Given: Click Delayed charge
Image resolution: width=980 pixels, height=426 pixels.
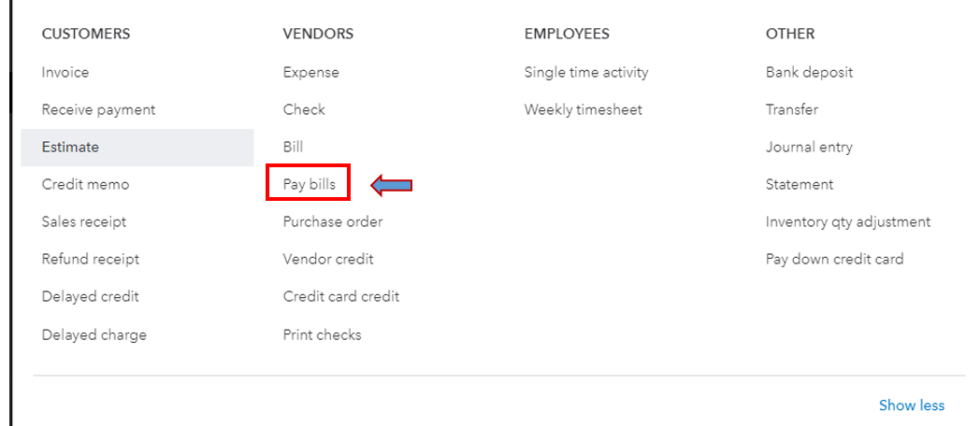Looking at the screenshot, I should coord(94,334).
